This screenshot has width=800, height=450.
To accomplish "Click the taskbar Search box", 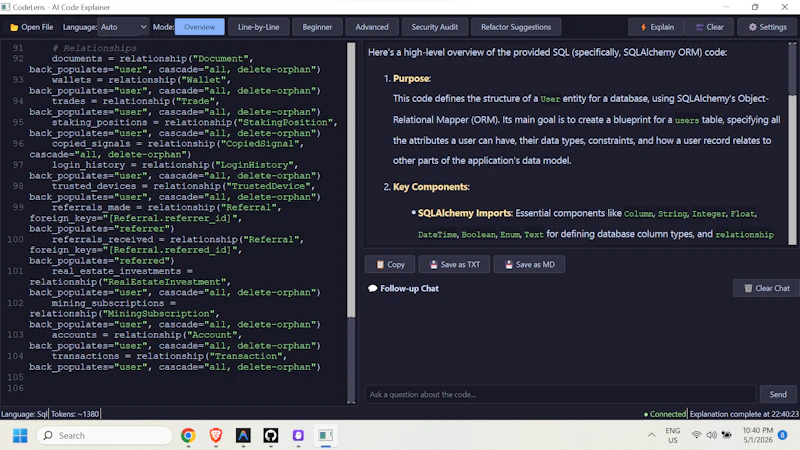I will coord(105,436).
